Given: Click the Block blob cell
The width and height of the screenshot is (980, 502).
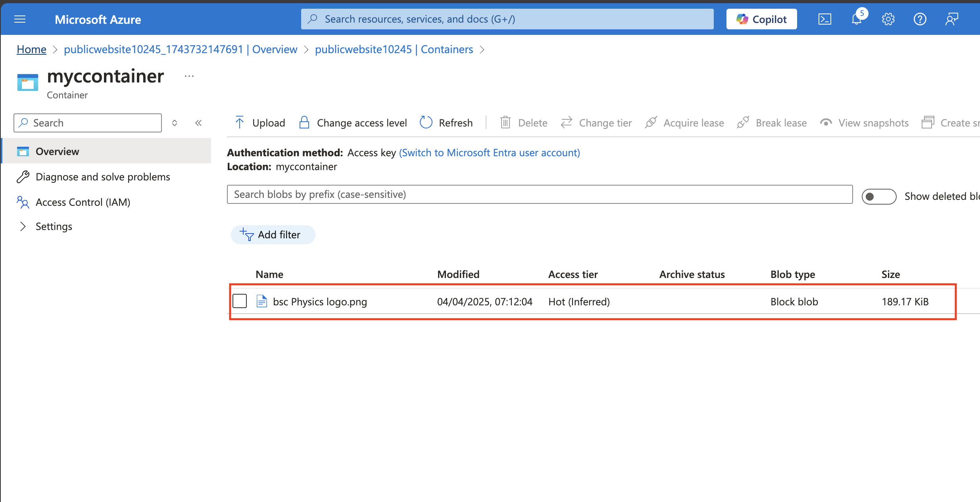Looking at the screenshot, I should pos(794,302).
